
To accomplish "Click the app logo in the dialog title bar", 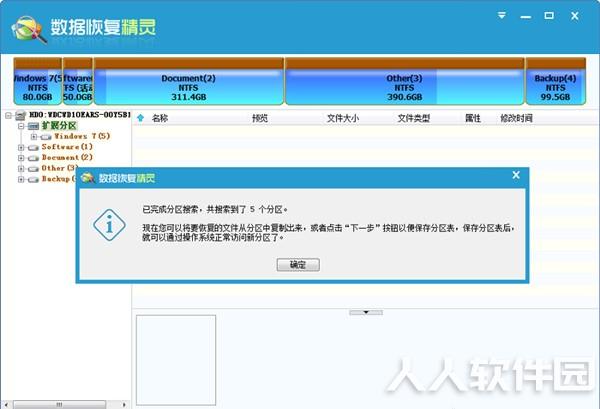I will click(88, 178).
